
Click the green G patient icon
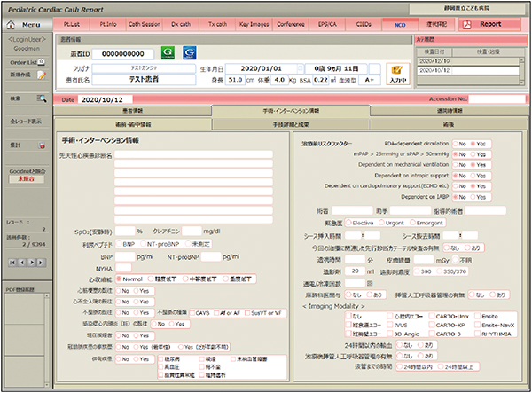coord(166,53)
